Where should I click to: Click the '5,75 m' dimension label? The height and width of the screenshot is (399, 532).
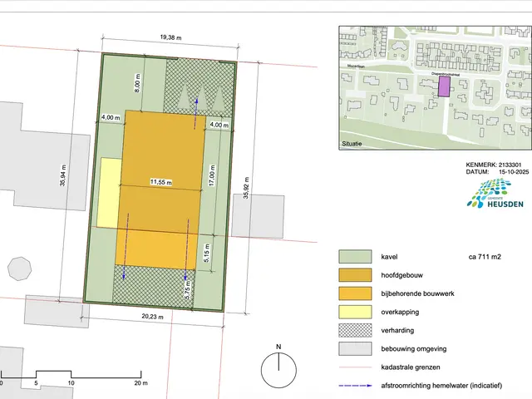[x=187, y=290]
